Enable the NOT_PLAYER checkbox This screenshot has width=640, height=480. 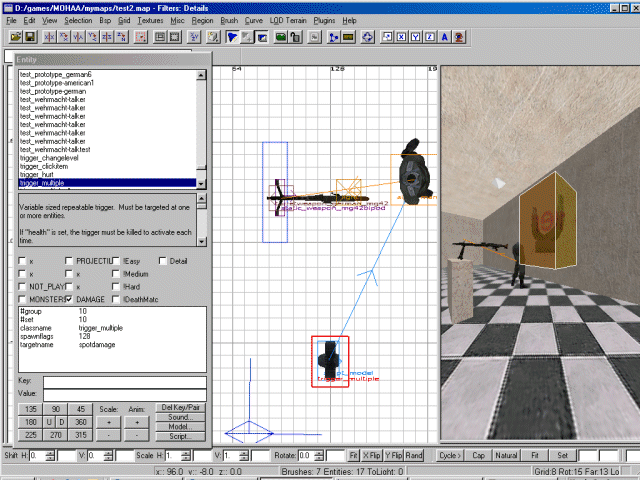click(23, 286)
